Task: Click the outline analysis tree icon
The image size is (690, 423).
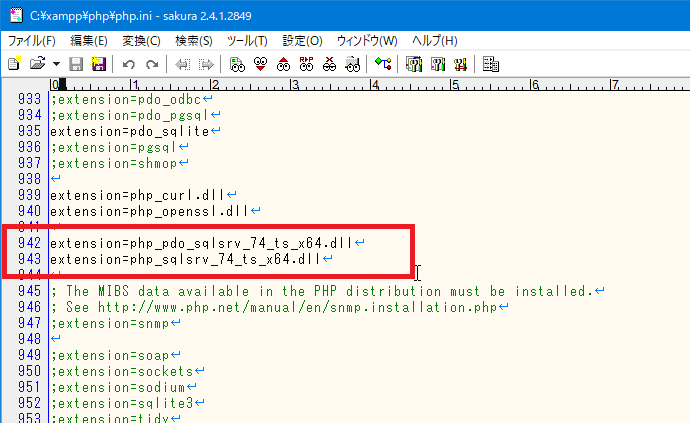Action: click(383, 63)
